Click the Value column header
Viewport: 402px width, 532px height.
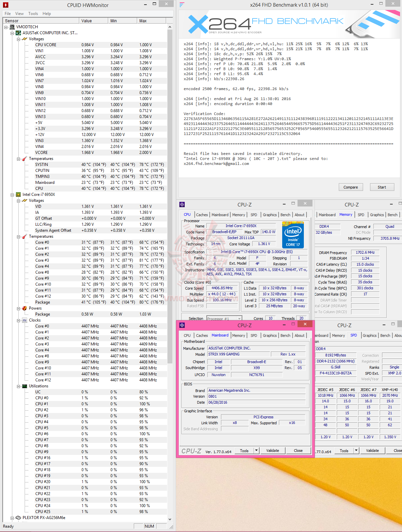point(93,21)
